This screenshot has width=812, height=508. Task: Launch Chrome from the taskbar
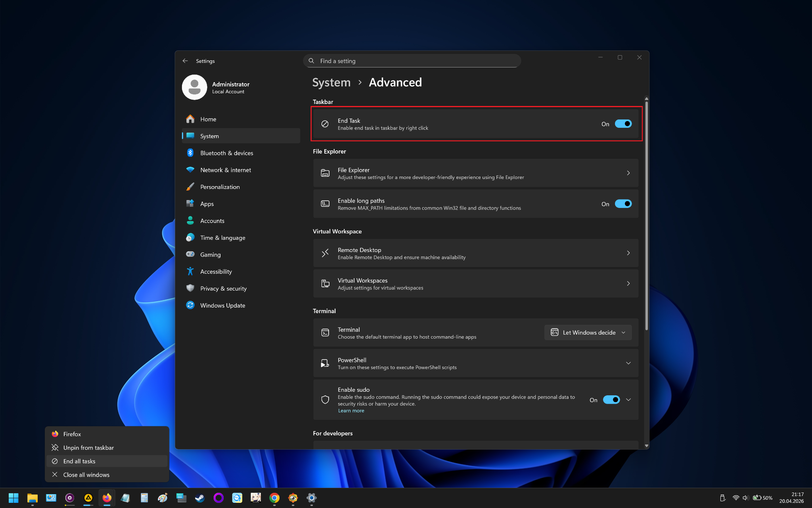click(x=274, y=498)
